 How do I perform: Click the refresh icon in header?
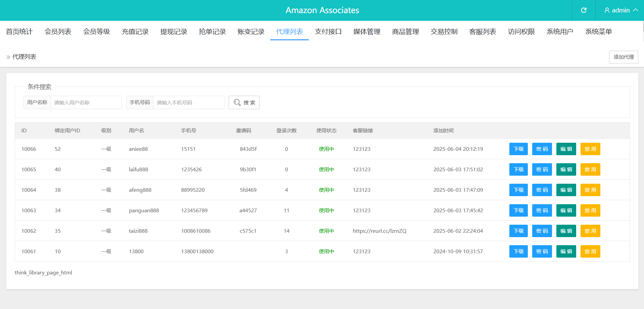tap(584, 10)
